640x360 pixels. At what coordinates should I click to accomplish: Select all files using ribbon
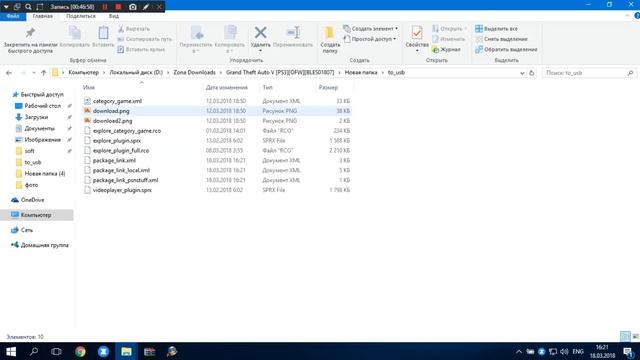coord(496,29)
